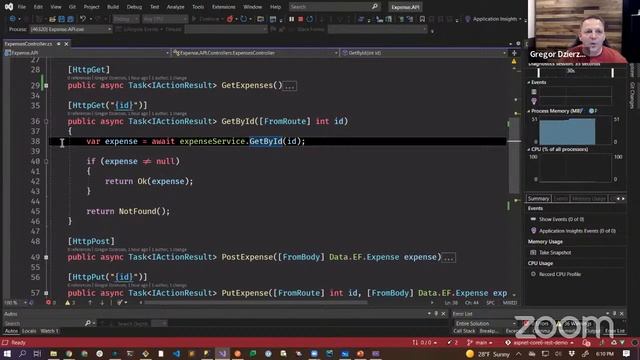The image size is (640, 360).
Task: Click the aspnet-core6-rest-demo repository in status bar
Action: [540, 342]
